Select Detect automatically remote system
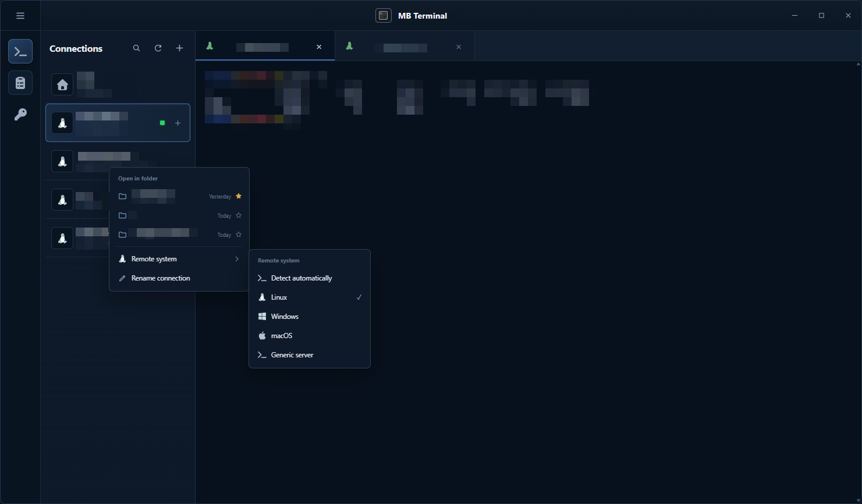The width and height of the screenshot is (862, 504). tap(310, 278)
